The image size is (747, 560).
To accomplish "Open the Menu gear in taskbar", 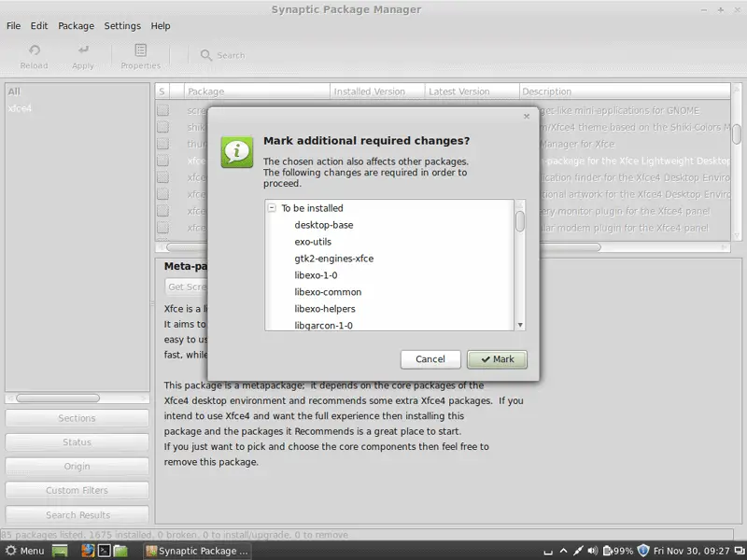I will click(x=10, y=551).
